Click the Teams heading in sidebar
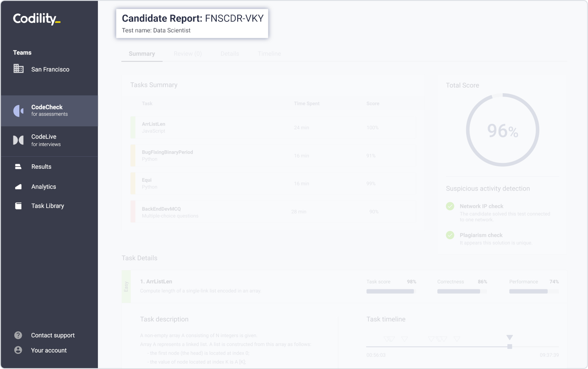Viewport: 588px width, 369px height. [22, 52]
